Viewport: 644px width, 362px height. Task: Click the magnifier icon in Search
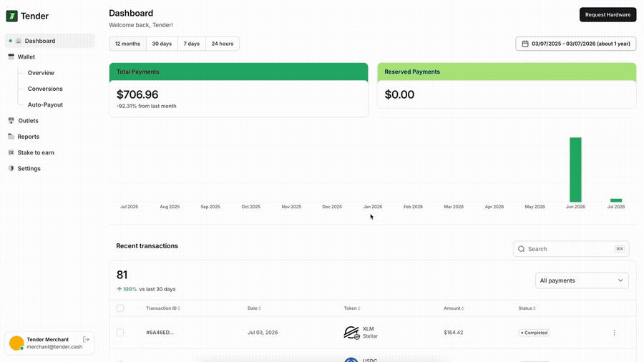[521, 249]
